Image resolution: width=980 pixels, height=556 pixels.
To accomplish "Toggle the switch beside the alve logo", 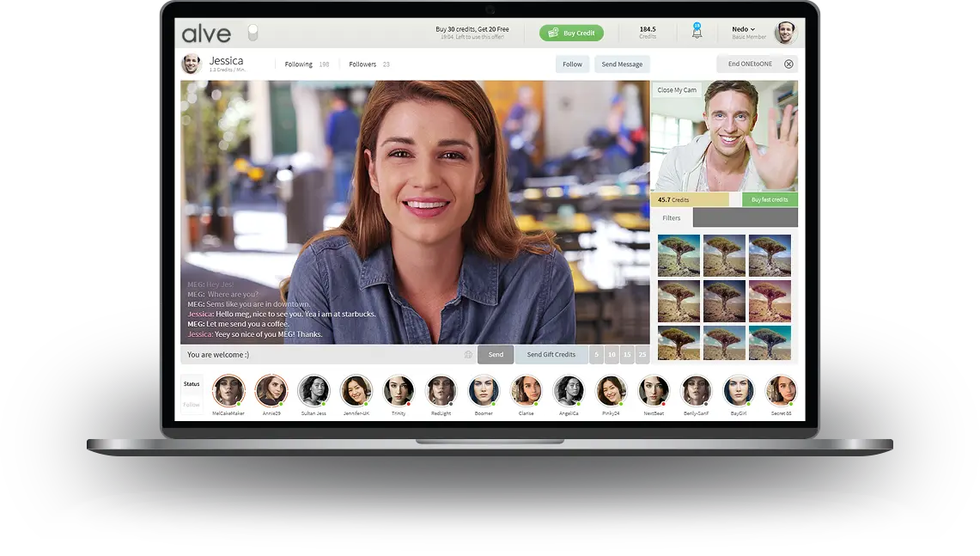I will point(253,34).
